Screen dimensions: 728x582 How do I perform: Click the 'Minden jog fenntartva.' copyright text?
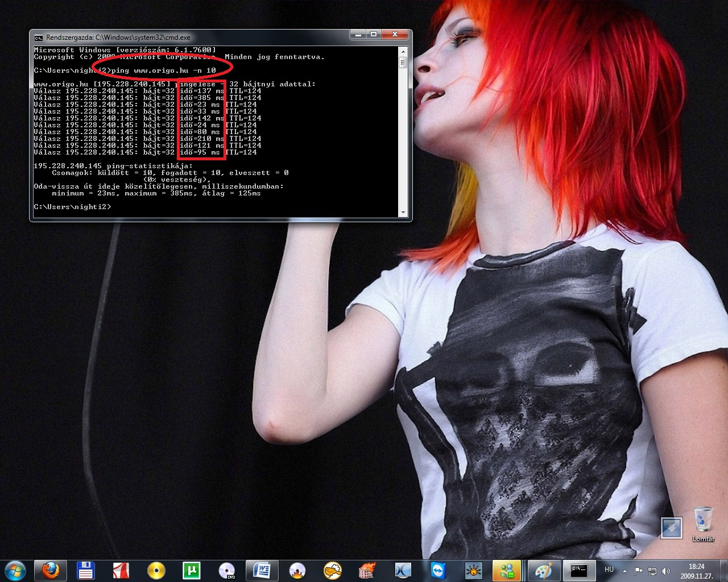coord(275,57)
